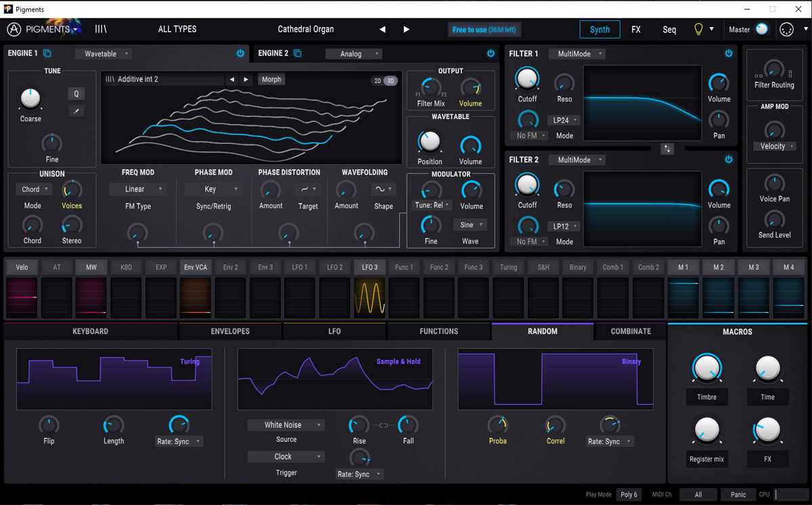
Task: Adjust the Wavetable Position knob
Action: point(430,141)
